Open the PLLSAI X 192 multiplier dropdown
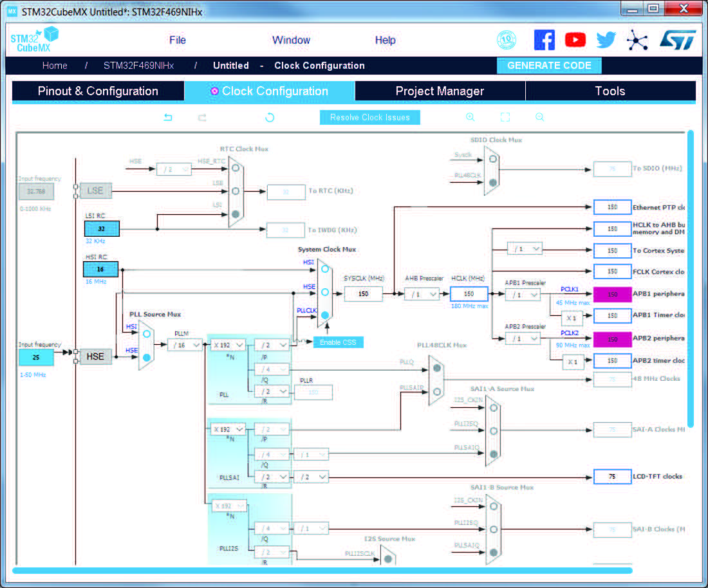708x588 pixels. pos(228,429)
